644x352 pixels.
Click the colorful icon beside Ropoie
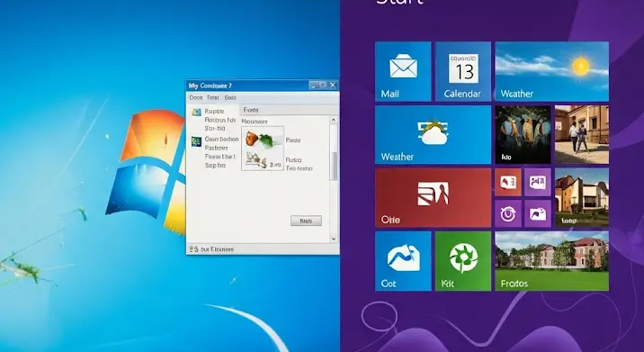click(196, 112)
